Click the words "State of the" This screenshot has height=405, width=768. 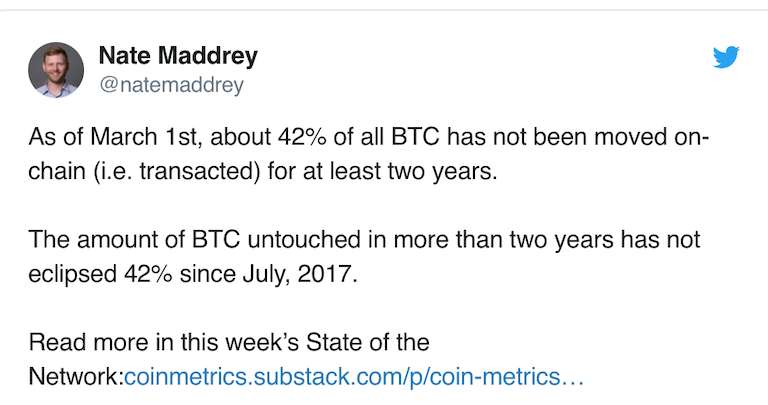(368, 342)
